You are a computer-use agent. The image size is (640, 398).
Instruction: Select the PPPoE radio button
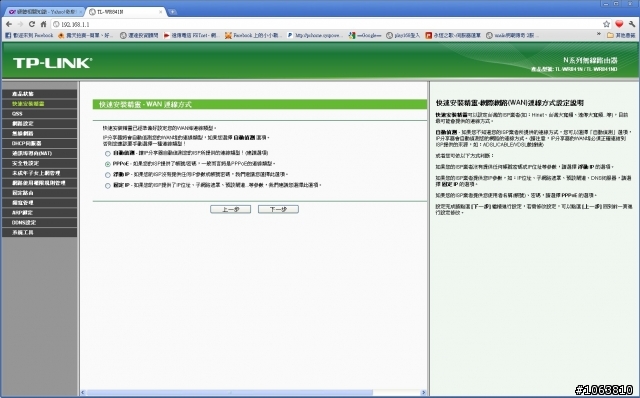108,164
